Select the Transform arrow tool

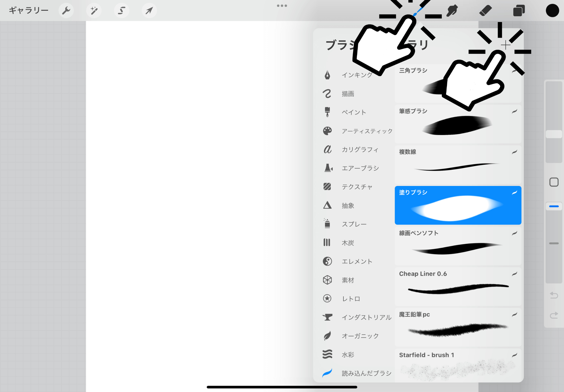(149, 10)
